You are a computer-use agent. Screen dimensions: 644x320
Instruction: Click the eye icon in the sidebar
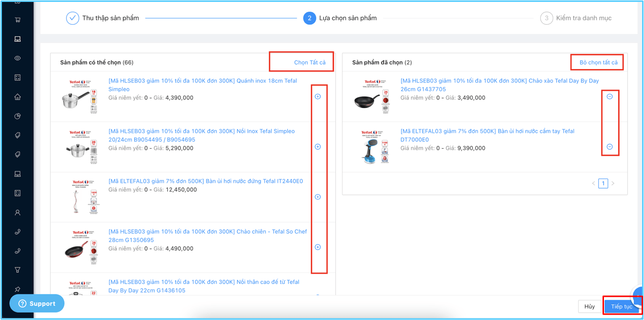coord(18,58)
